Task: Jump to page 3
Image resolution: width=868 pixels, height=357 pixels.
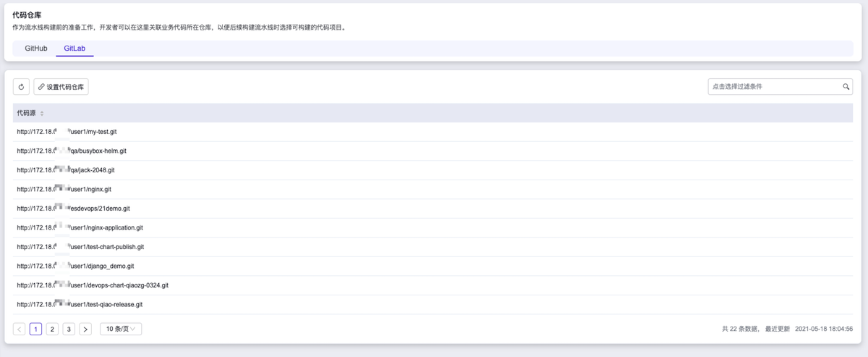Action: [69, 329]
